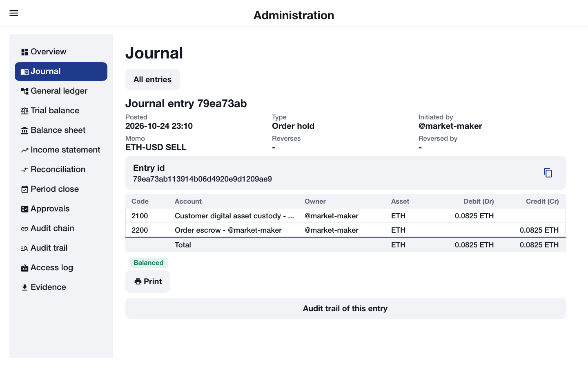The width and height of the screenshot is (588, 368).
Task: Open Access log
Action: pos(61,267)
